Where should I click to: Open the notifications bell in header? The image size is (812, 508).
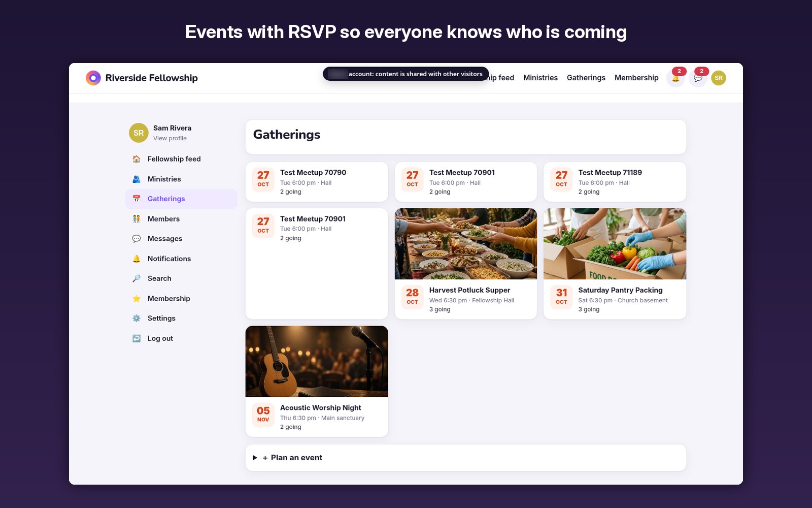[675, 78]
